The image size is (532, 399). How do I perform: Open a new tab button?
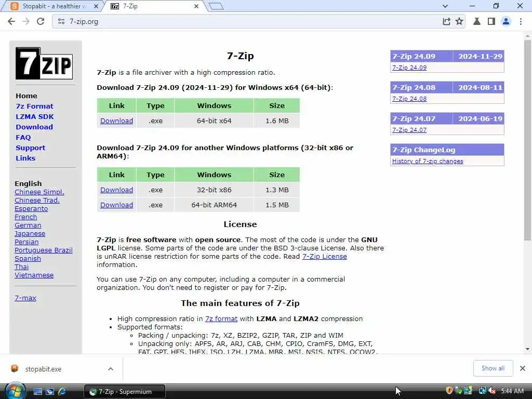(216, 6)
